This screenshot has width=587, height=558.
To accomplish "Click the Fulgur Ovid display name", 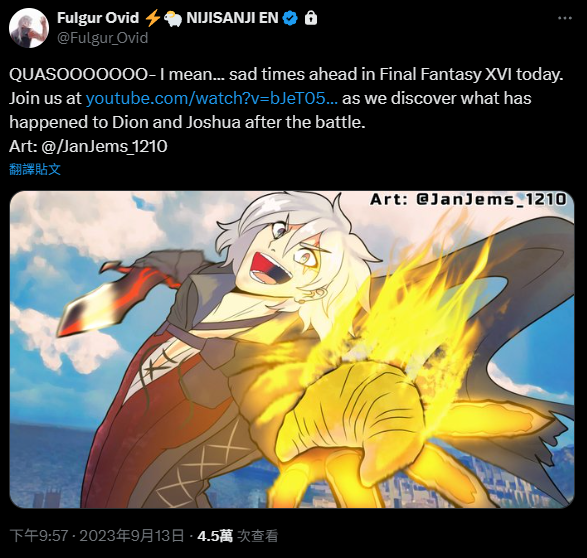I will [98, 18].
